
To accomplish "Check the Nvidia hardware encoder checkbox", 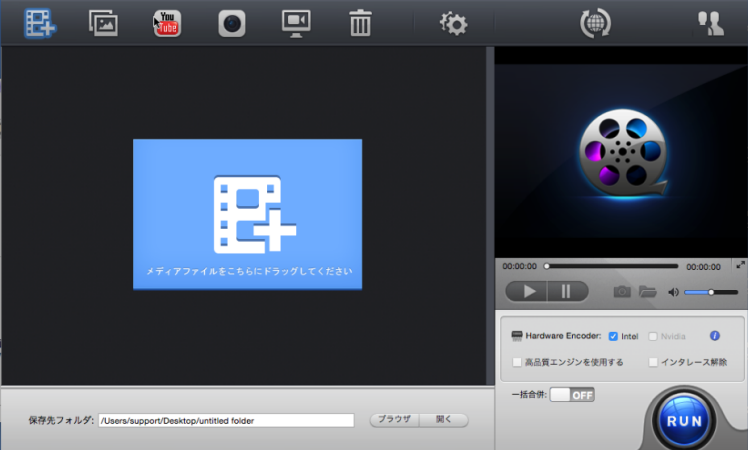I will 653,336.
